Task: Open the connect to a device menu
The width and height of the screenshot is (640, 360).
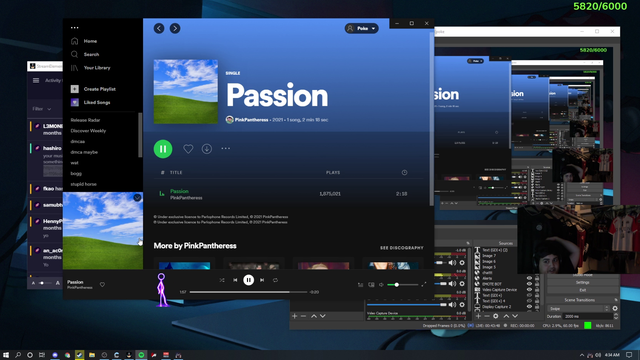Action: (371, 284)
